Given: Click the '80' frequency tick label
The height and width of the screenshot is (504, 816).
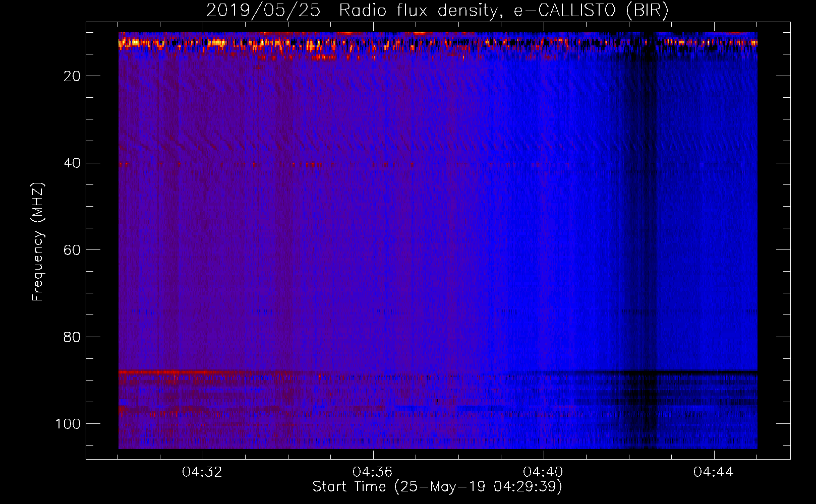Looking at the screenshot, I should [x=72, y=337].
